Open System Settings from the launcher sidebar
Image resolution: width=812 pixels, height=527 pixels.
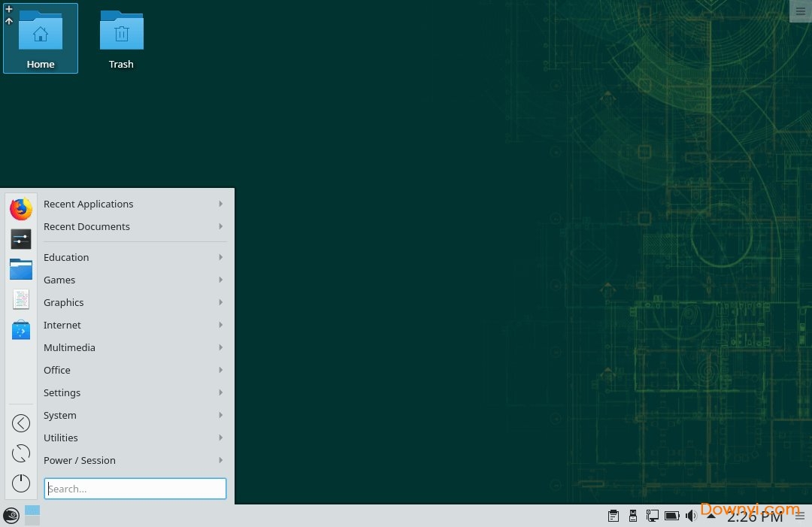pos(20,239)
